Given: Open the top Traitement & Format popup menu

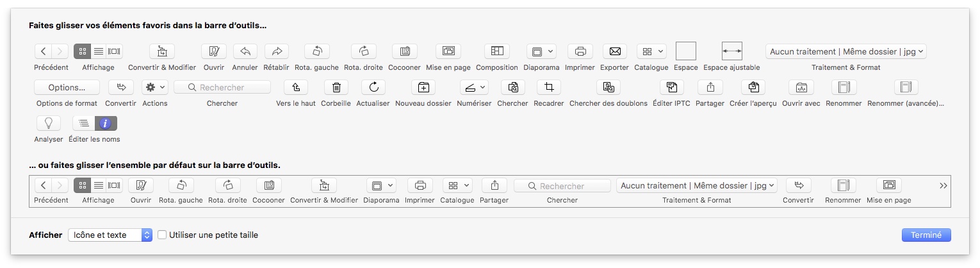Looking at the screenshot, I should [845, 51].
